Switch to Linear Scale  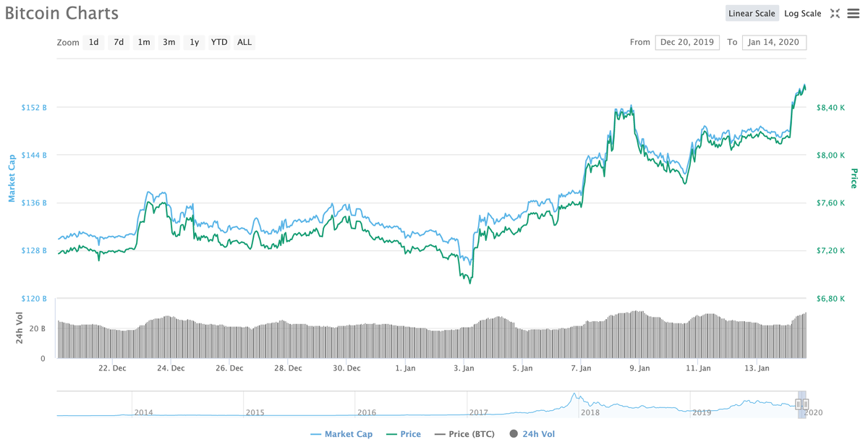[752, 14]
